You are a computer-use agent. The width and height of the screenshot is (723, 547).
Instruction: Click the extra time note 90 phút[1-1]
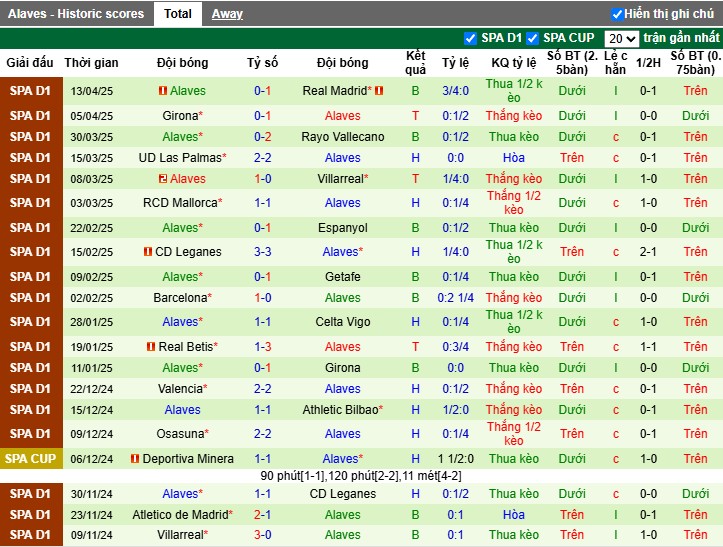[292, 476]
